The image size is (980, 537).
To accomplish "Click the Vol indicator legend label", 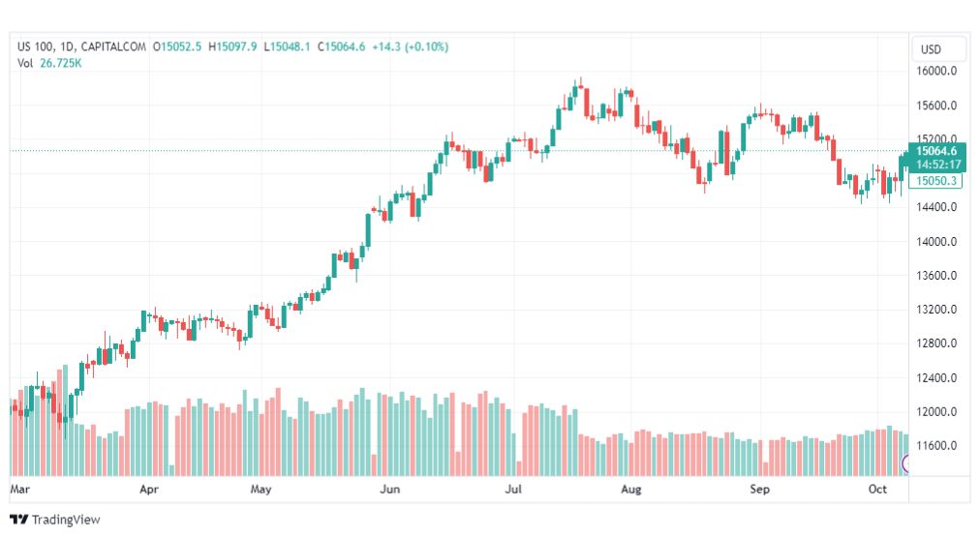I will (25, 63).
